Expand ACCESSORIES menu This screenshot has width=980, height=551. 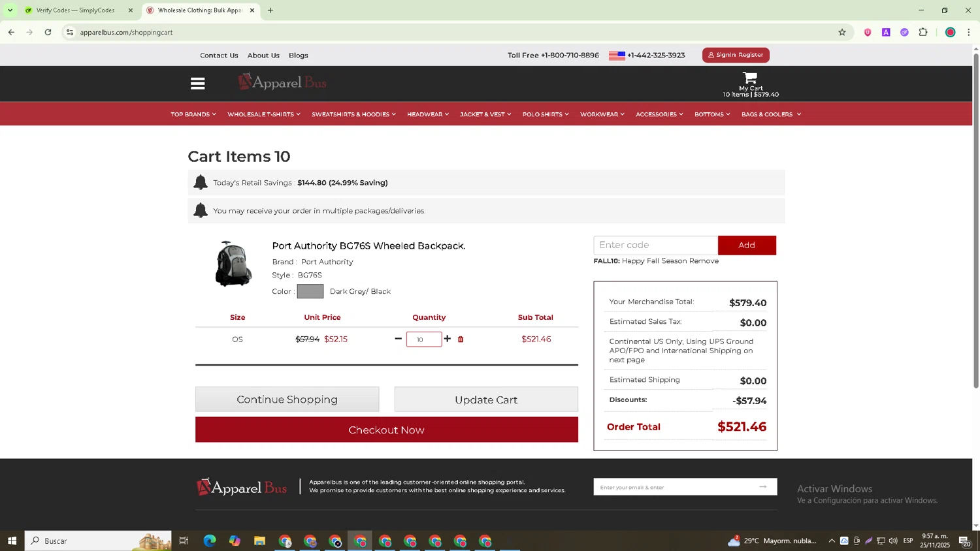coord(659,114)
